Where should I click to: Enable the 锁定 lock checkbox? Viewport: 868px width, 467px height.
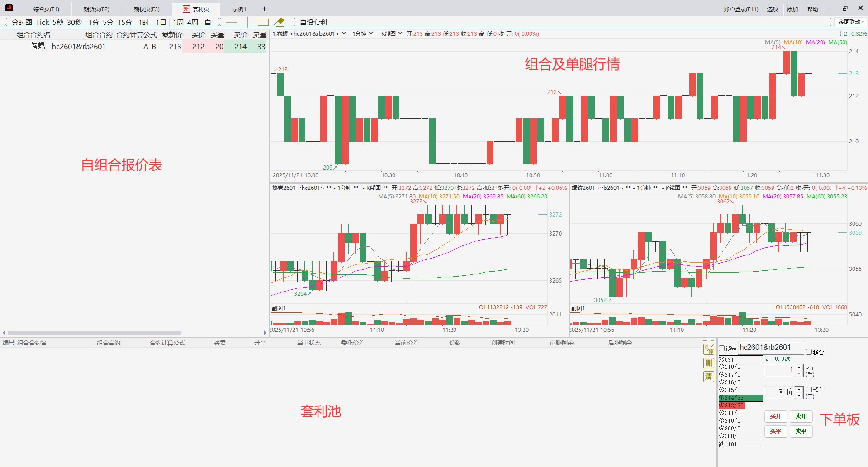(722, 349)
